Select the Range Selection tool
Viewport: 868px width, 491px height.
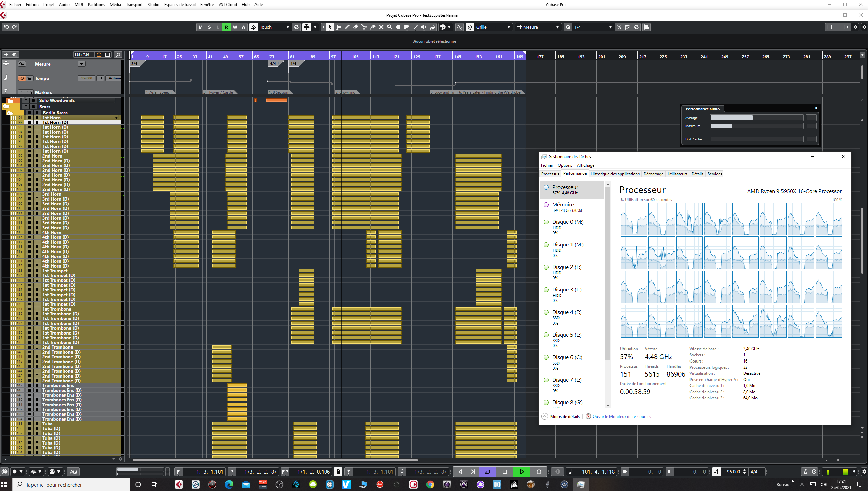pos(338,27)
